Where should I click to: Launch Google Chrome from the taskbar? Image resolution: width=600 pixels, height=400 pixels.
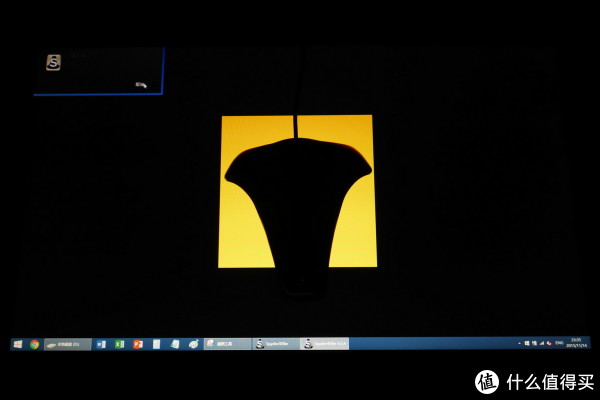[34, 344]
